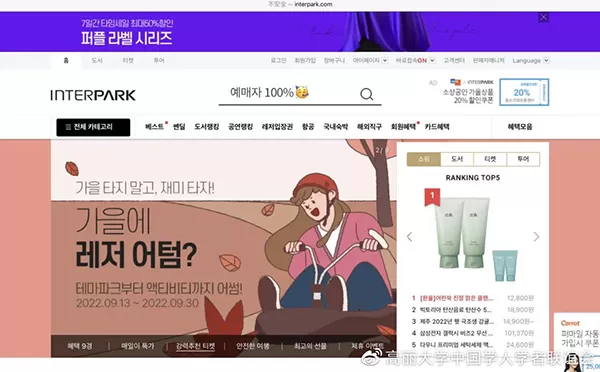Open the Language dropdown

[531, 60]
